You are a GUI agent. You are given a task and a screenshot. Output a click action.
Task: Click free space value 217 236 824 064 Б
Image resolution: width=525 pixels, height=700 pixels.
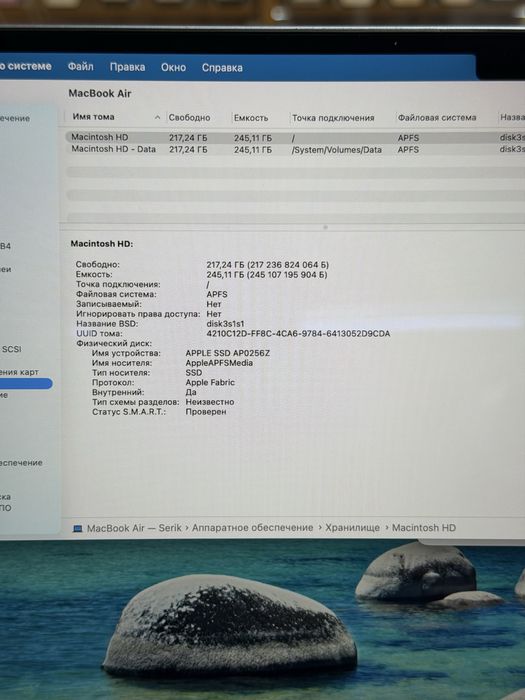pos(288,265)
